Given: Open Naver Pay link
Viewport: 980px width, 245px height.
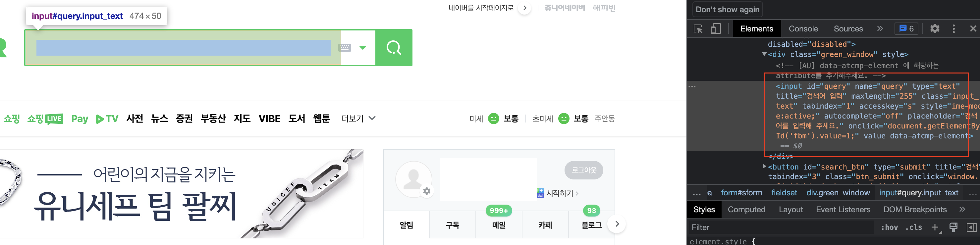Looking at the screenshot, I should (x=80, y=119).
